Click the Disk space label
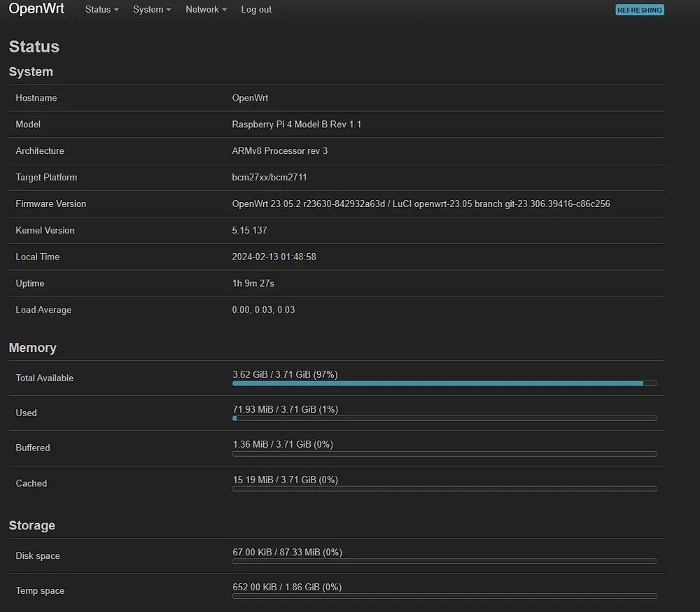Image resolution: width=700 pixels, height=612 pixels. [x=38, y=556]
